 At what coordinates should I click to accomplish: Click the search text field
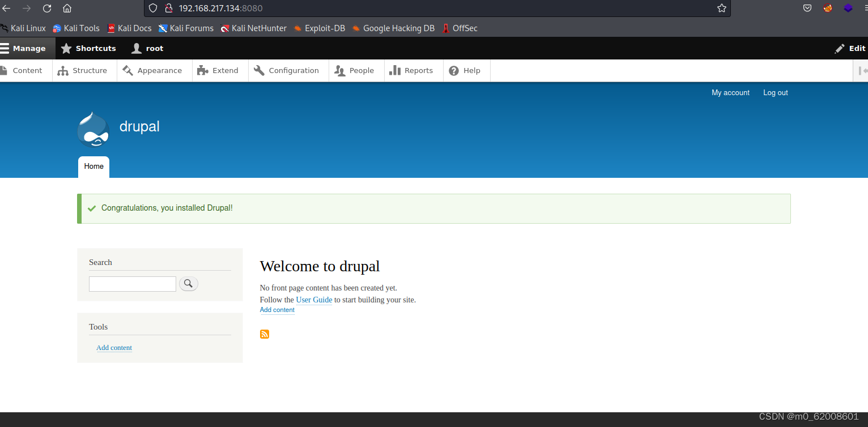point(133,284)
